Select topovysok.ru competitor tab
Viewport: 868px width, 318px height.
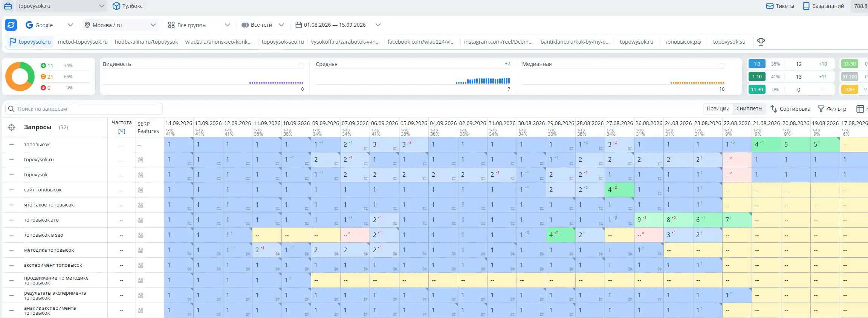[30, 42]
